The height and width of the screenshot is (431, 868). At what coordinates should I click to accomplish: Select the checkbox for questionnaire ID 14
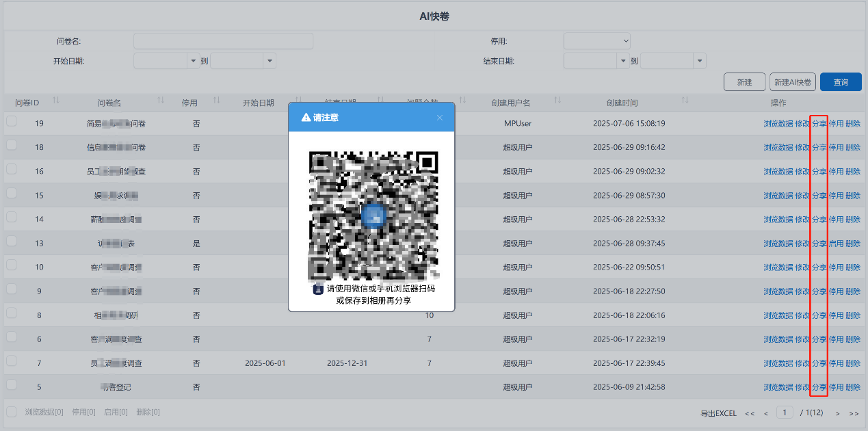click(12, 218)
